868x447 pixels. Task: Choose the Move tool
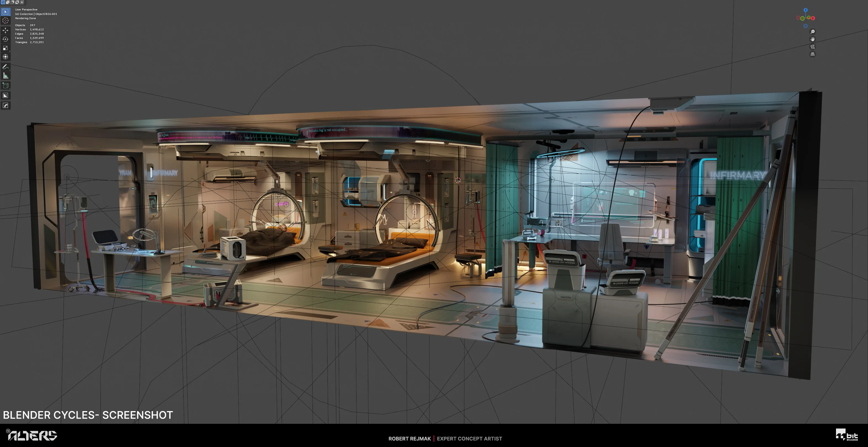point(6,30)
